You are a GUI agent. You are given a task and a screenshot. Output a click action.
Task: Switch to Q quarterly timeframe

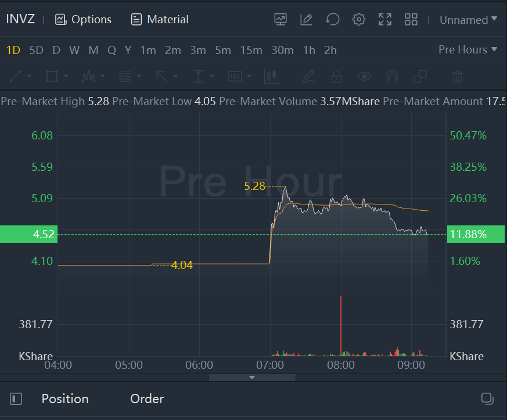tap(112, 50)
